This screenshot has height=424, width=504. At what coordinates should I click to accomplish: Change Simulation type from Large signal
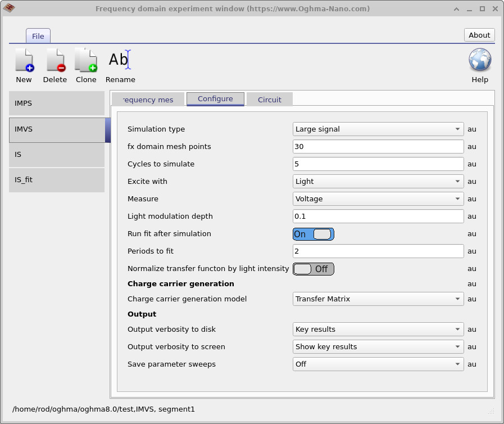378,129
